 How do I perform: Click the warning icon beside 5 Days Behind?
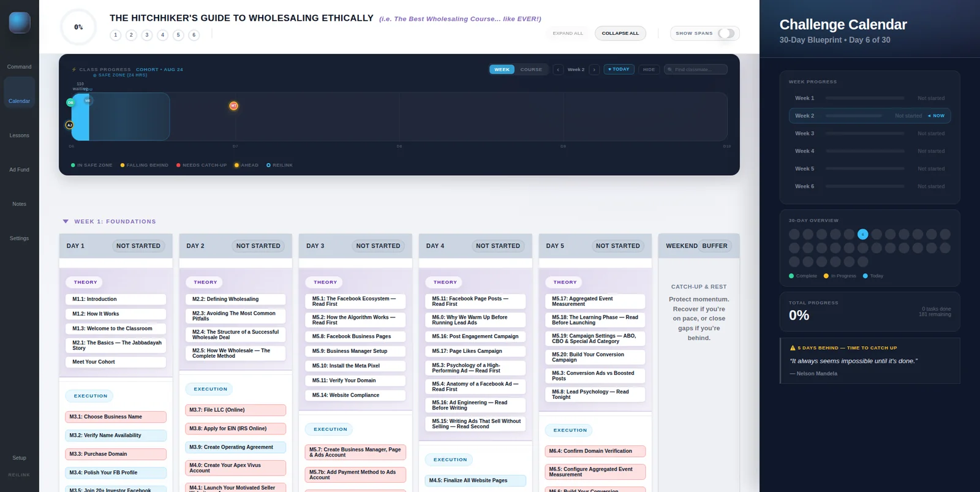793,348
